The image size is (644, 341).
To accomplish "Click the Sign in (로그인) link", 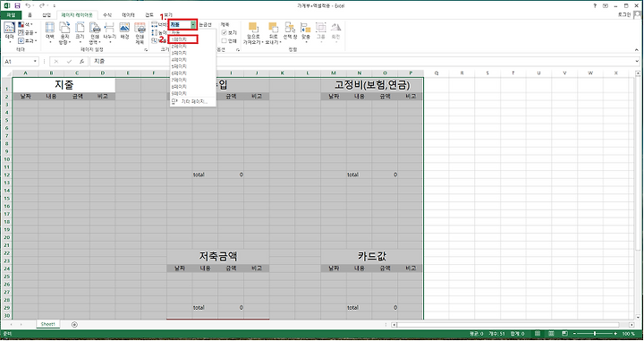I will click(624, 15).
